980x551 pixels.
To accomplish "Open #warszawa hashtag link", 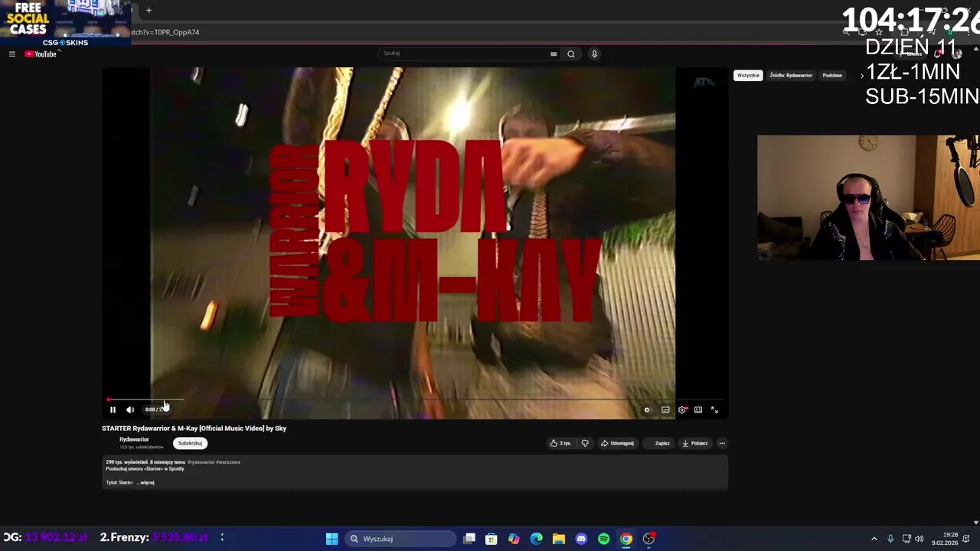I will point(228,462).
